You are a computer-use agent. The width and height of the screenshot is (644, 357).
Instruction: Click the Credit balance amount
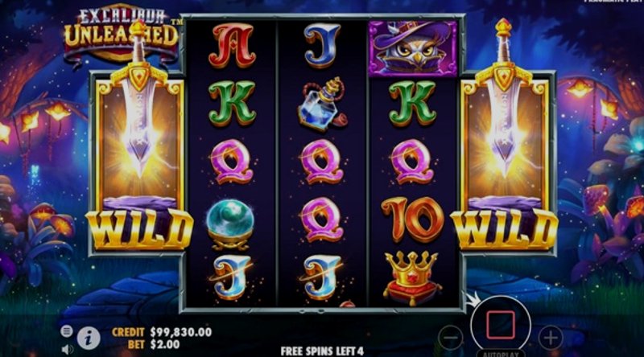180,332
